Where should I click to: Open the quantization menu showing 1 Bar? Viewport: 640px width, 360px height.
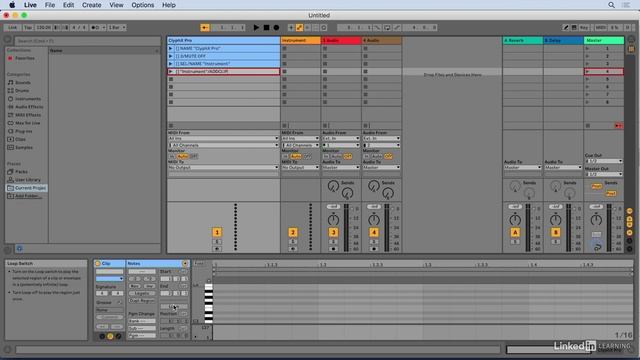[x=117, y=27]
